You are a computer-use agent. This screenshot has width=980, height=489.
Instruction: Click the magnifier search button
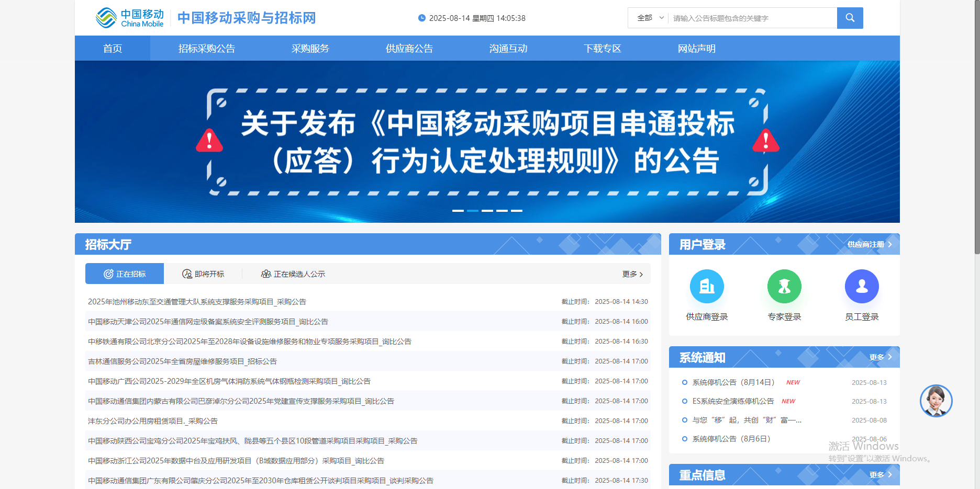tap(850, 18)
